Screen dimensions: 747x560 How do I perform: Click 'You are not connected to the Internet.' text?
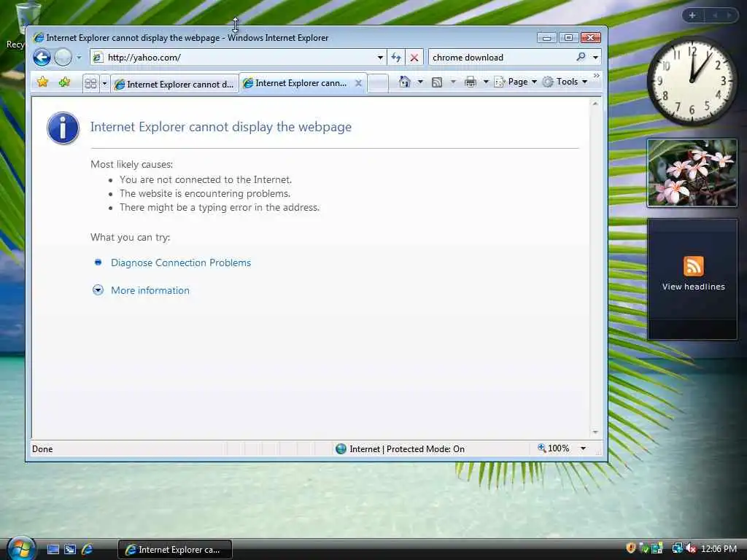click(x=205, y=179)
